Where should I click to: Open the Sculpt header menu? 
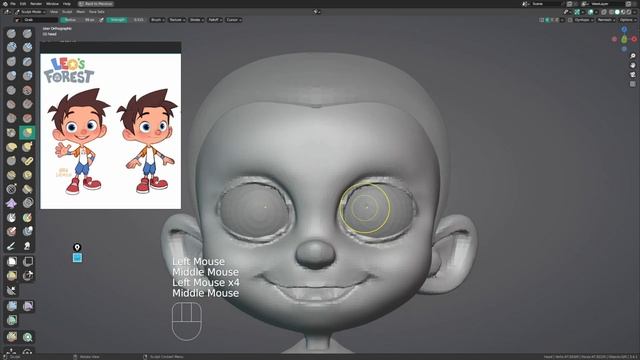(67, 12)
